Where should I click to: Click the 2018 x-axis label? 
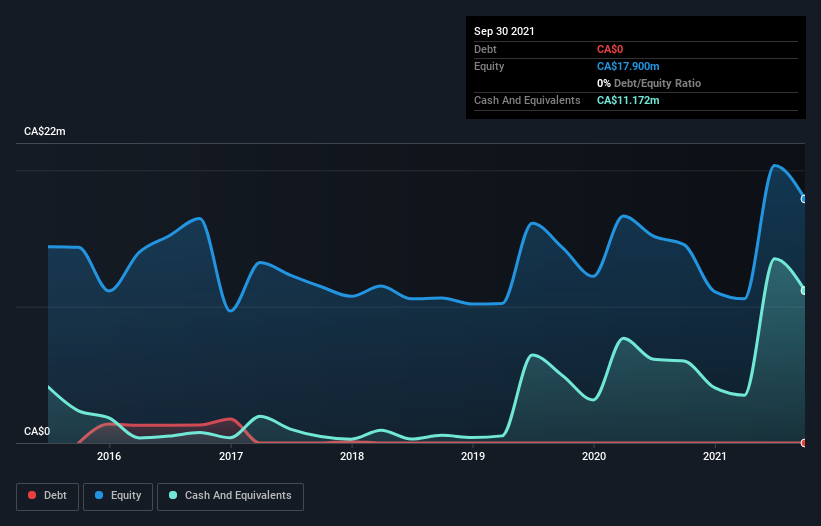click(x=352, y=456)
